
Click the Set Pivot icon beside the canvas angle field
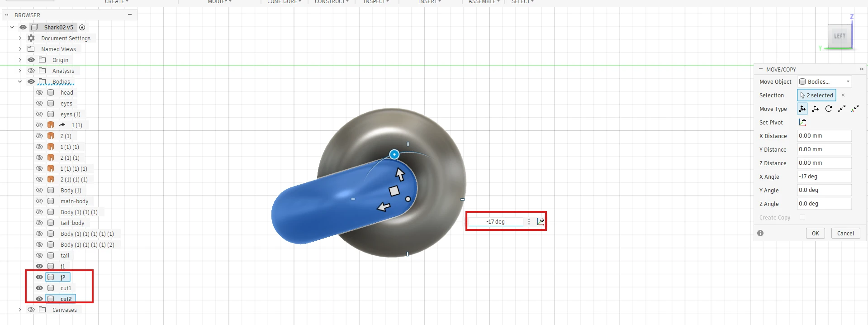click(x=541, y=221)
